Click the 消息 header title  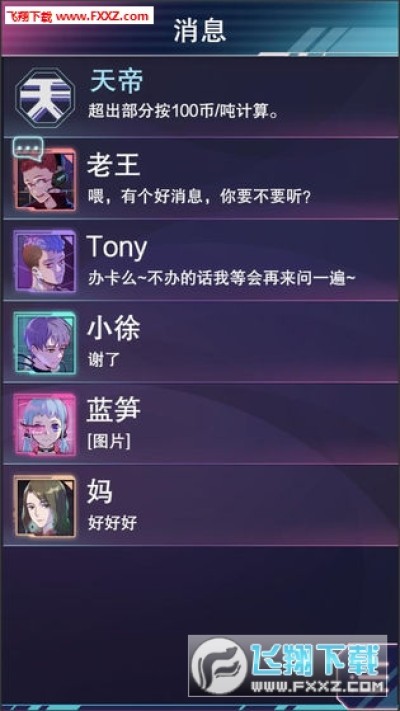click(x=200, y=31)
